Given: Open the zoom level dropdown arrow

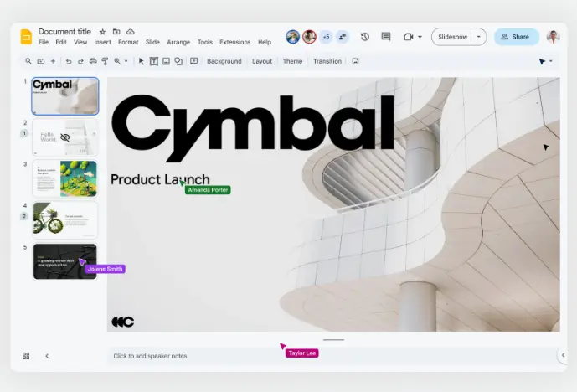Looking at the screenshot, I should (x=126, y=61).
